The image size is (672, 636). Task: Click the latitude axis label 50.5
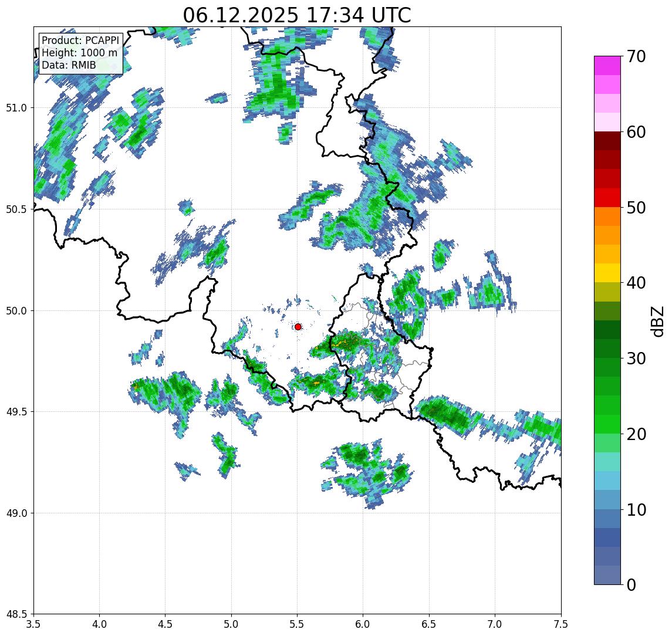click(x=16, y=209)
